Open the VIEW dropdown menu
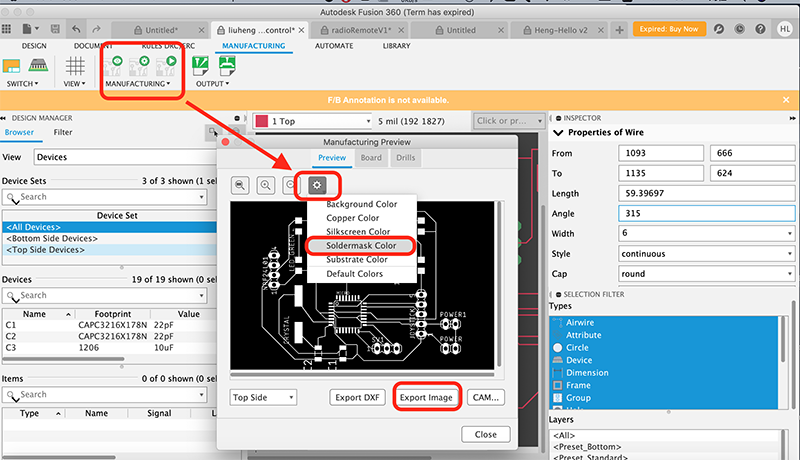 [x=74, y=84]
